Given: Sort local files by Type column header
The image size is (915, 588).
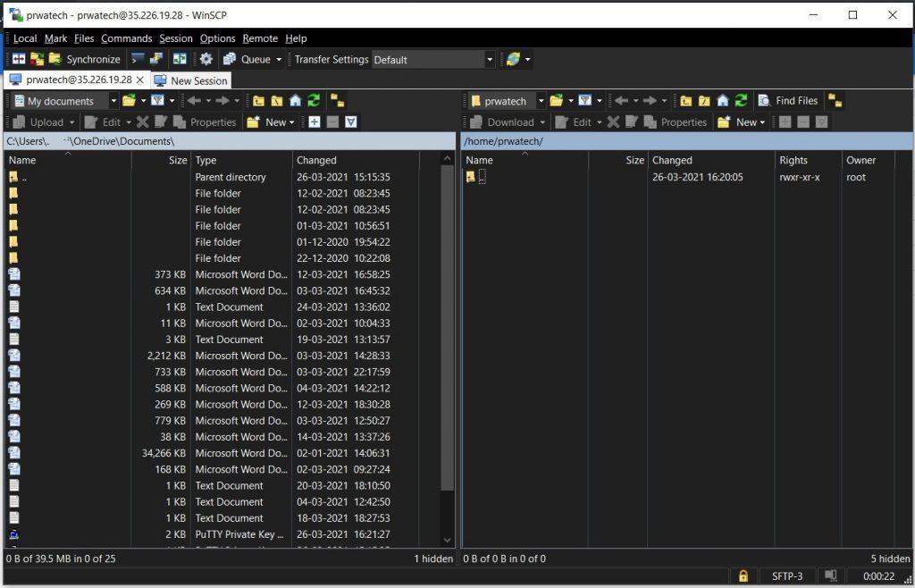Looking at the screenshot, I should pos(241,160).
